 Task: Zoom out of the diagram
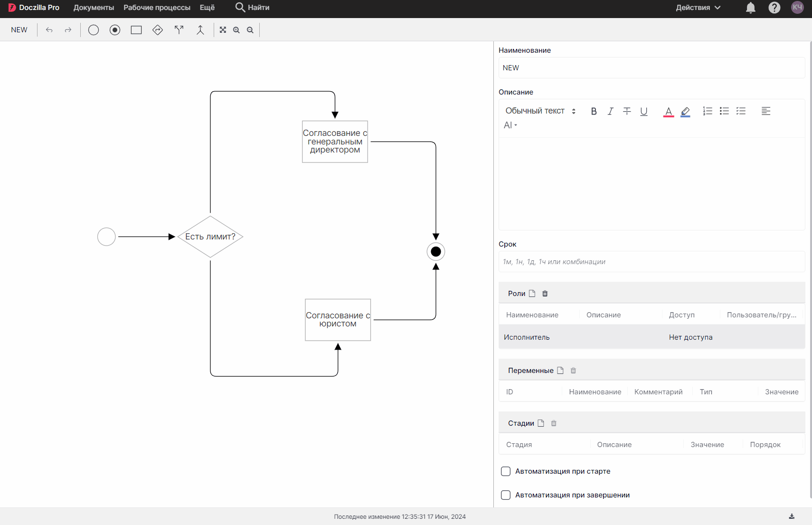tap(250, 30)
